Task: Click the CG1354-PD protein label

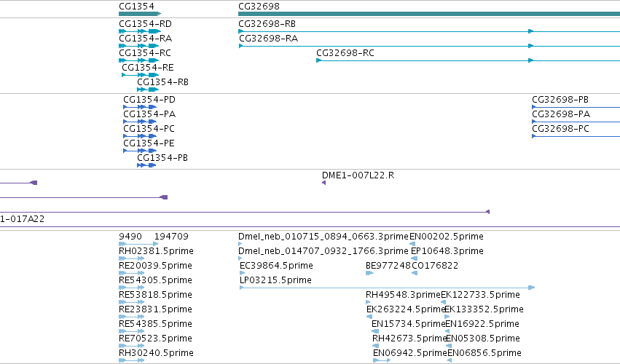Action: [149, 100]
